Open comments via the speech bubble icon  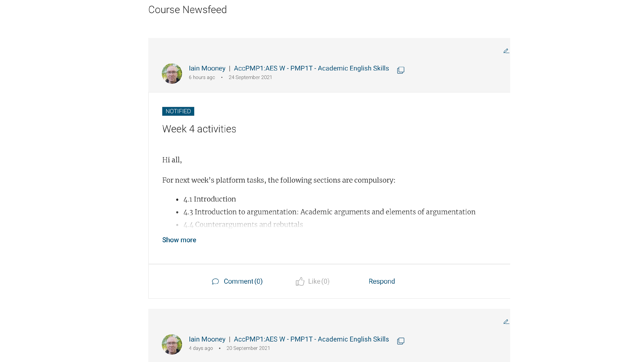[x=216, y=281]
